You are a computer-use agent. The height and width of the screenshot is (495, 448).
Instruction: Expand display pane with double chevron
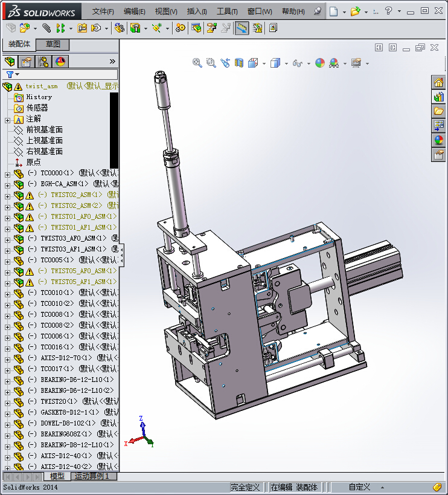112,62
